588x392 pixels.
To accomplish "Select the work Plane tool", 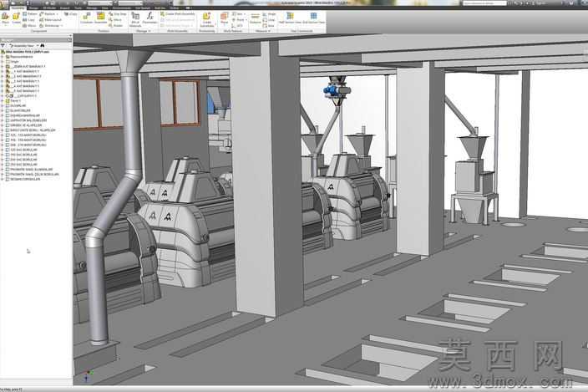I will coord(224,18).
